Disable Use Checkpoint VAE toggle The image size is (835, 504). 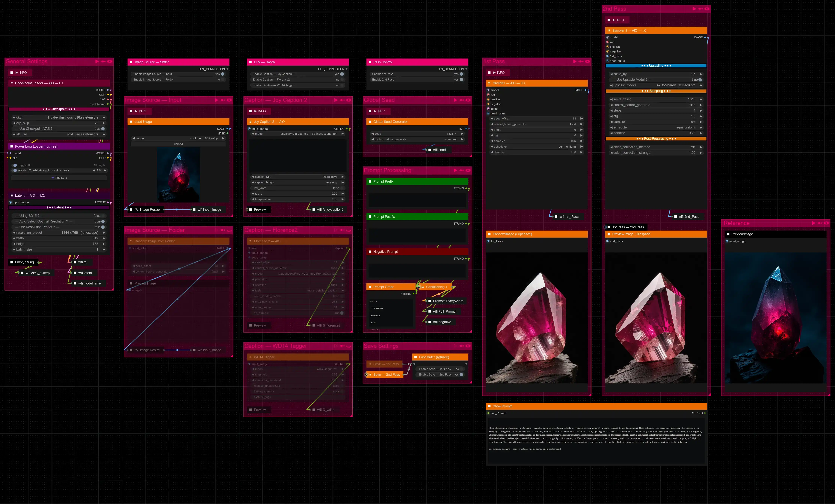click(x=103, y=129)
